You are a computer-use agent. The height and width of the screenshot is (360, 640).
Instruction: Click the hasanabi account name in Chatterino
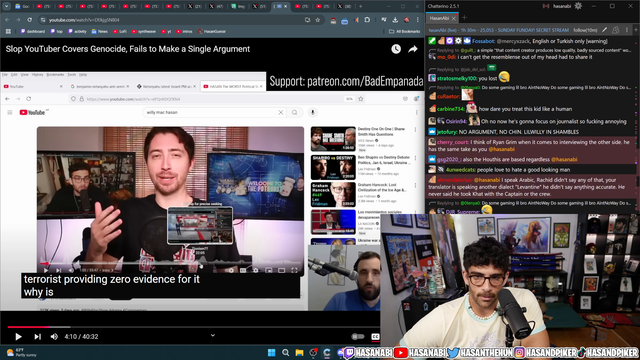(x=562, y=6)
